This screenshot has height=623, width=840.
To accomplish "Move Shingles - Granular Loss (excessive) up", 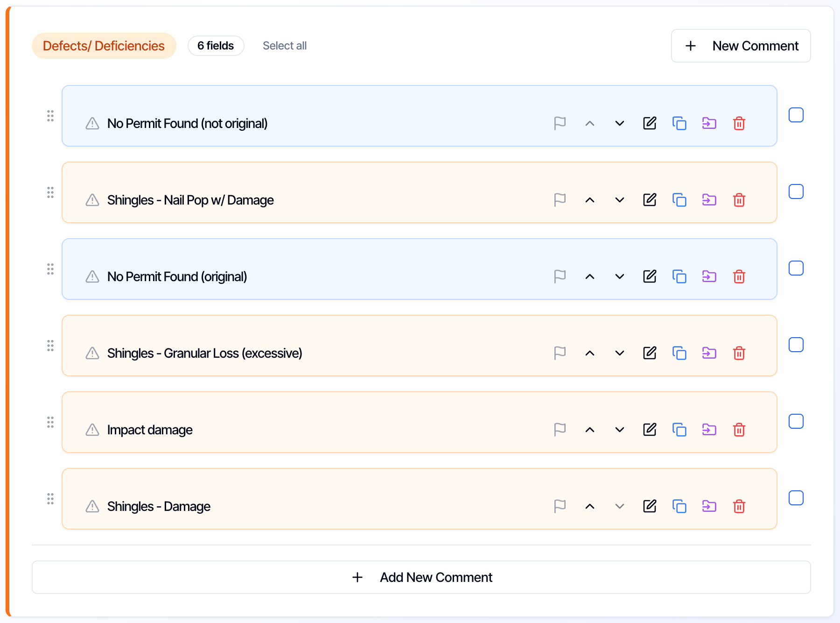I will click(x=590, y=353).
